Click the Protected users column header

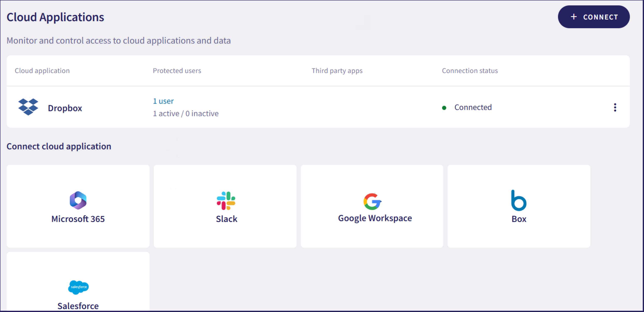coord(177,71)
